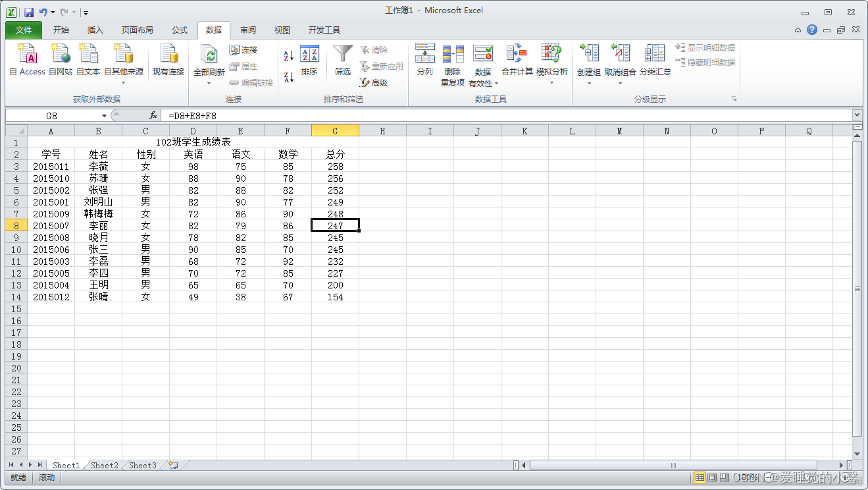Viewport: 868px width, 490px height.
Task: Switch to the 页面布局 (Page Layout) tab
Action: point(138,30)
